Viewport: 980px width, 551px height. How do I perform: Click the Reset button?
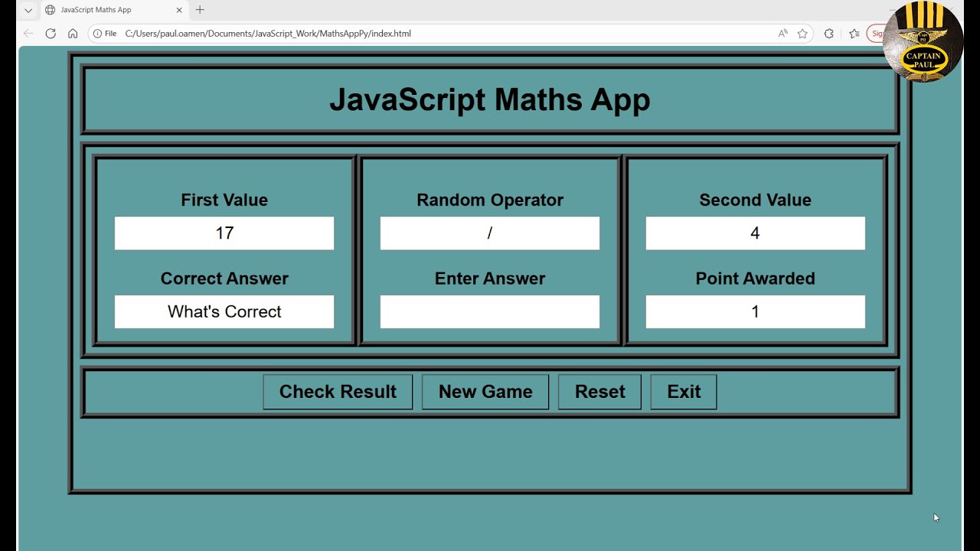click(599, 392)
